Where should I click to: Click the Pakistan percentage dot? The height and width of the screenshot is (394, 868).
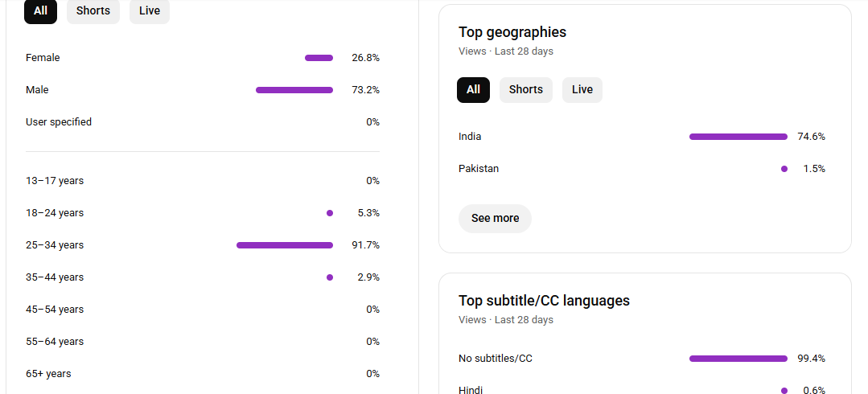coord(784,169)
